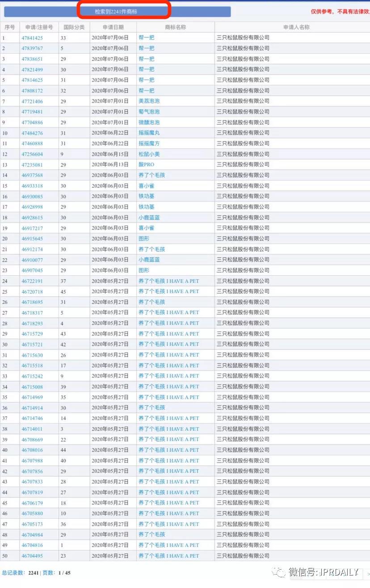Open application number 46704984
This screenshot has width=370, height=588.
[32, 535]
